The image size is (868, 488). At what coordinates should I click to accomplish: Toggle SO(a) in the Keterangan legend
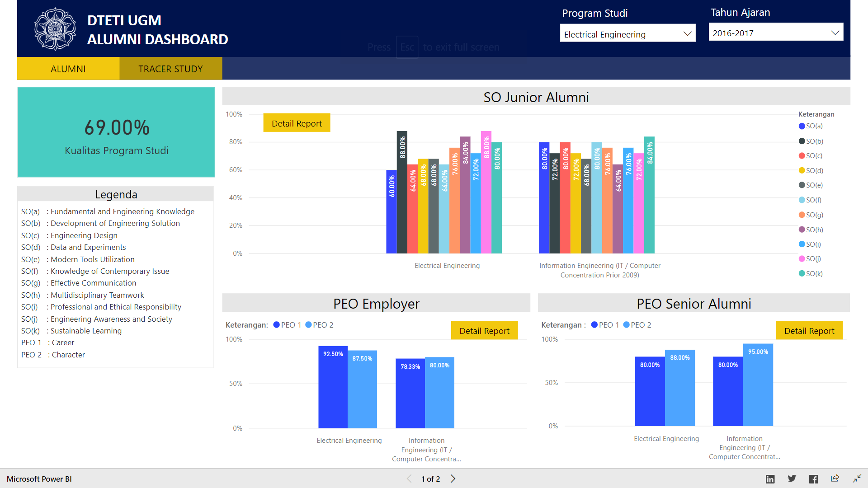click(x=811, y=126)
